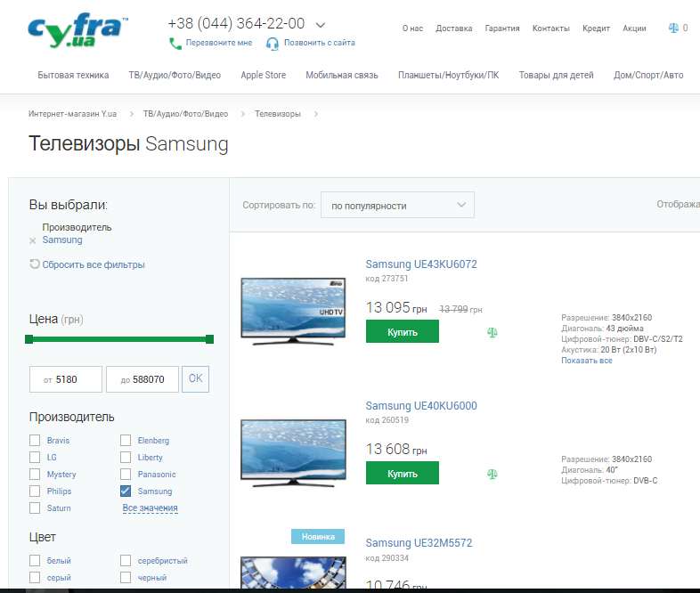Focus the minimum price field 5180

(66, 379)
